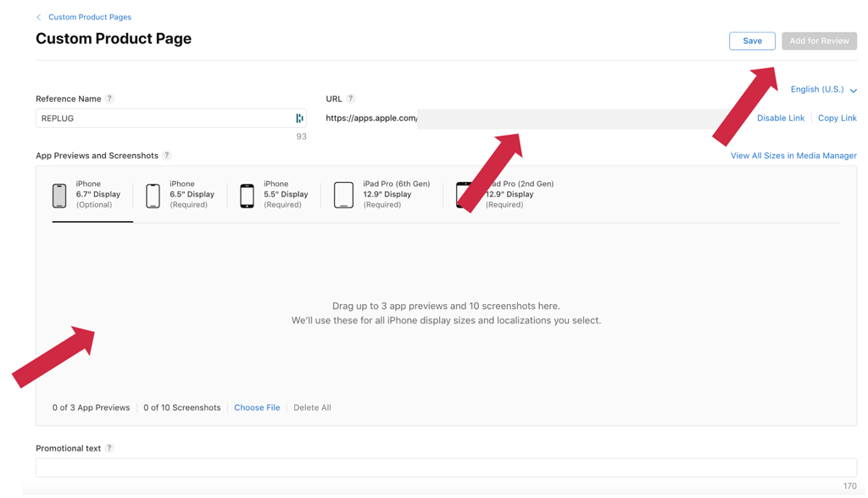This screenshot has width=868, height=498.
Task: Click the Disable Link option
Action: point(781,118)
